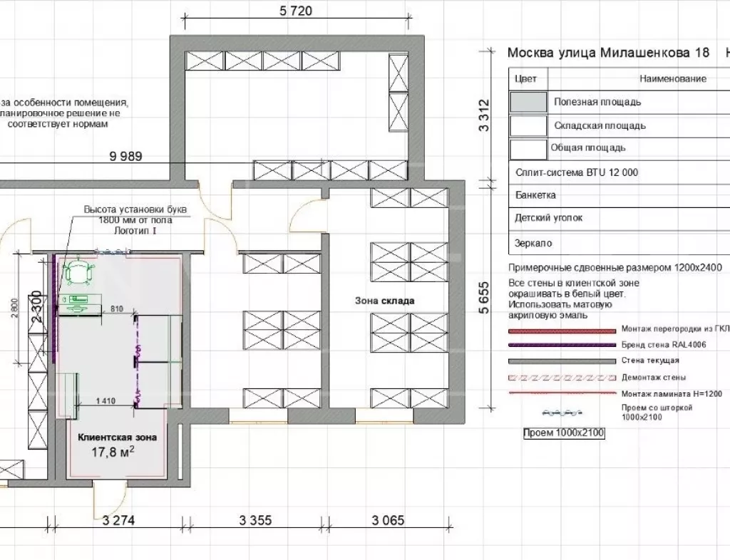The height and width of the screenshot is (560, 730).
Task: Select the 3 355 bottom dimension text
Action: tap(255, 521)
